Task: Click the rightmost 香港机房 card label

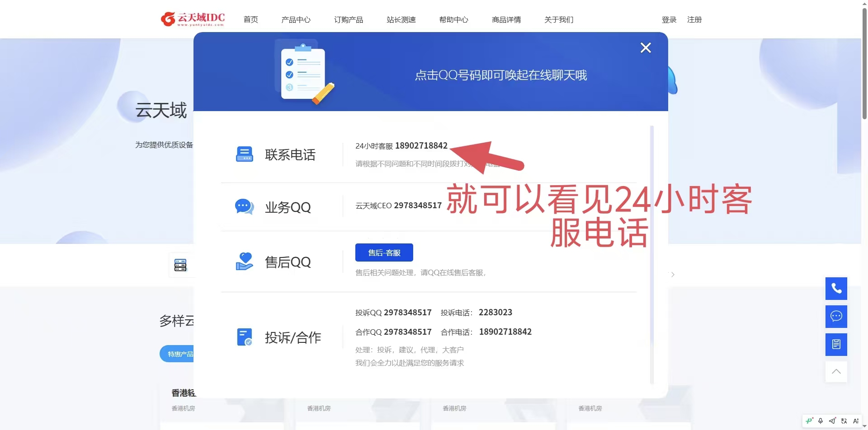Action: tap(590, 408)
